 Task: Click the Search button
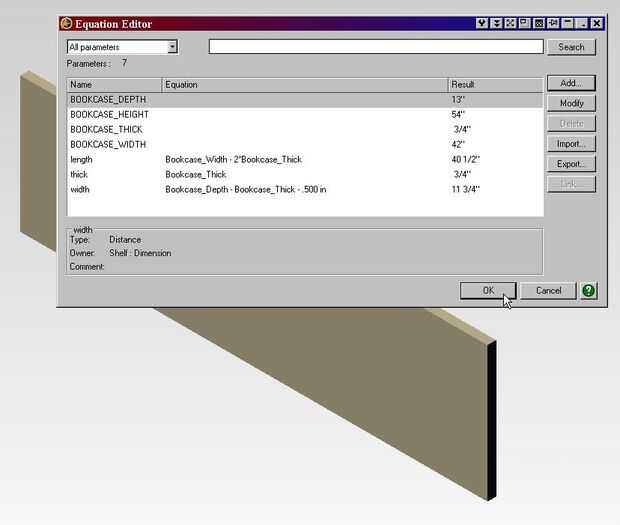[x=571, y=47]
